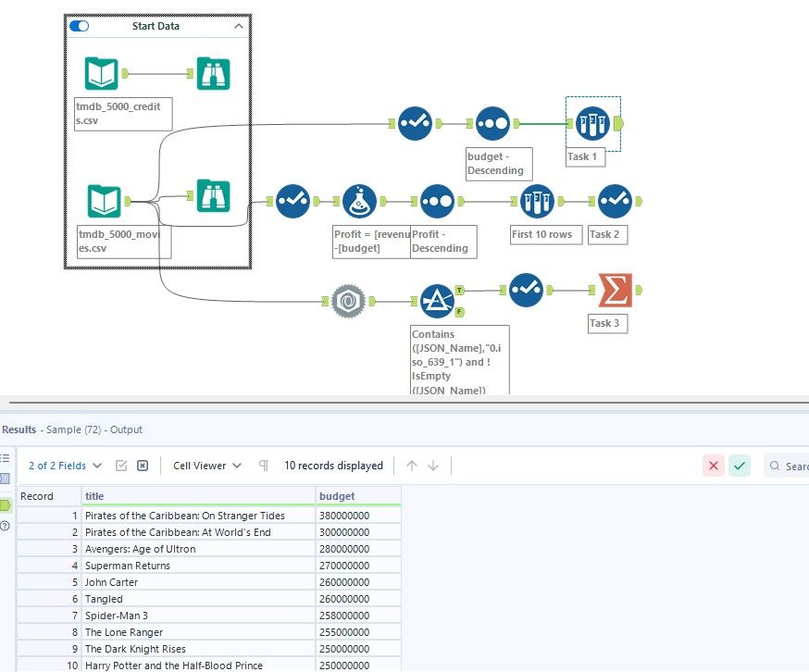Click the metadata view icon in Results sidebar

pos(5,479)
